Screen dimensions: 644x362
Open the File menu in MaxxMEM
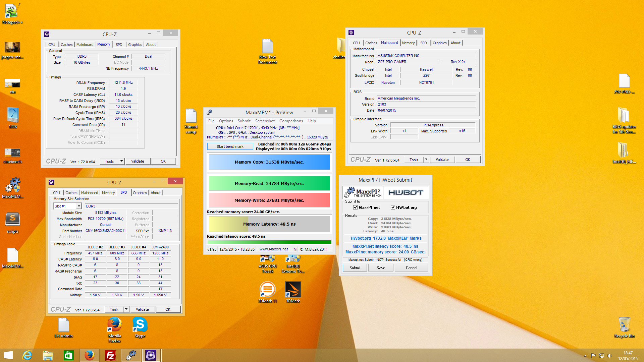coord(211,121)
